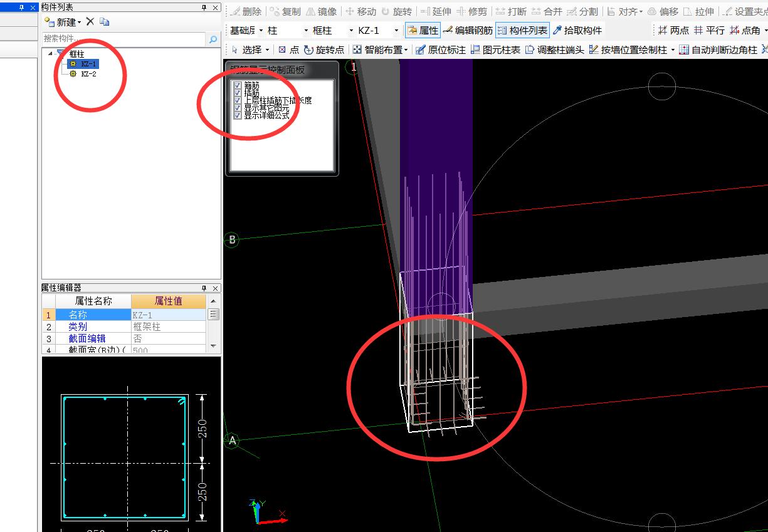The width and height of the screenshot is (768, 532).
Task: Collapse the 框柱 tree node
Action: (x=50, y=54)
